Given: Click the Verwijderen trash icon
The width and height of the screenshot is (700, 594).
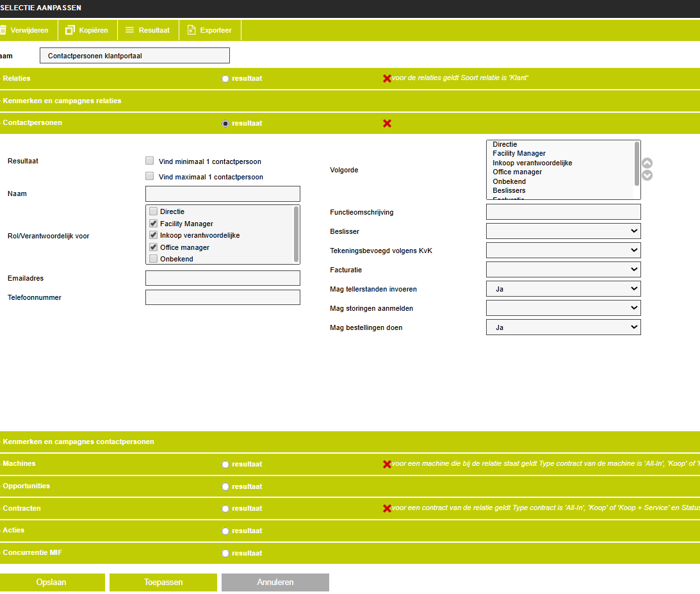Looking at the screenshot, I should point(3,30).
